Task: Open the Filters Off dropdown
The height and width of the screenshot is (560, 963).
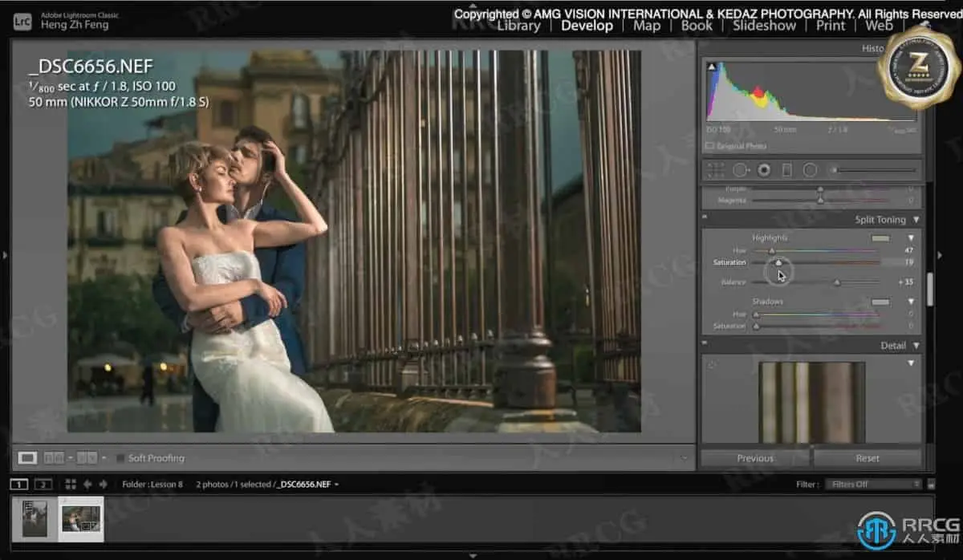Action: [876, 485]
